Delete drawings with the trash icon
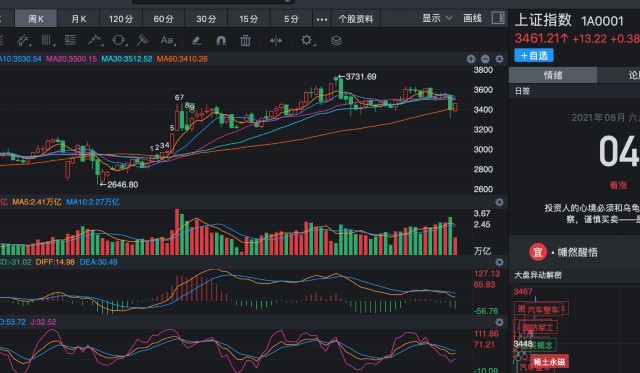640x373 pixels. [x=245, y=40]
